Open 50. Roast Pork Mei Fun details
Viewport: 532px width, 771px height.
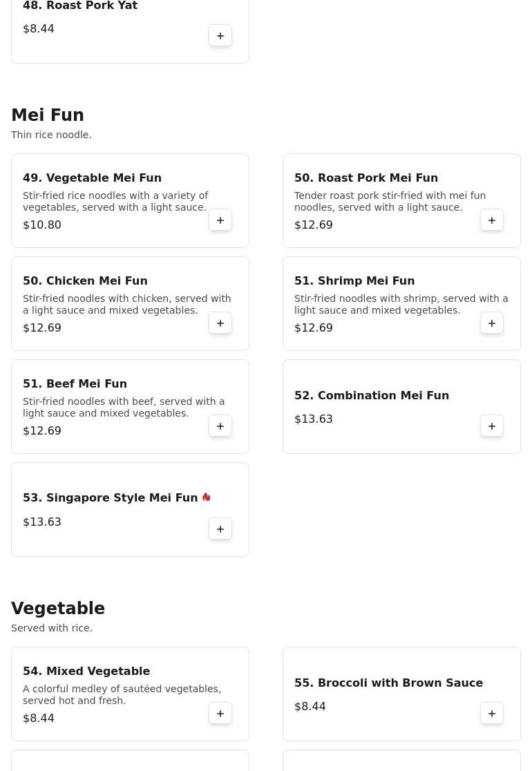[x=365, y=178]
